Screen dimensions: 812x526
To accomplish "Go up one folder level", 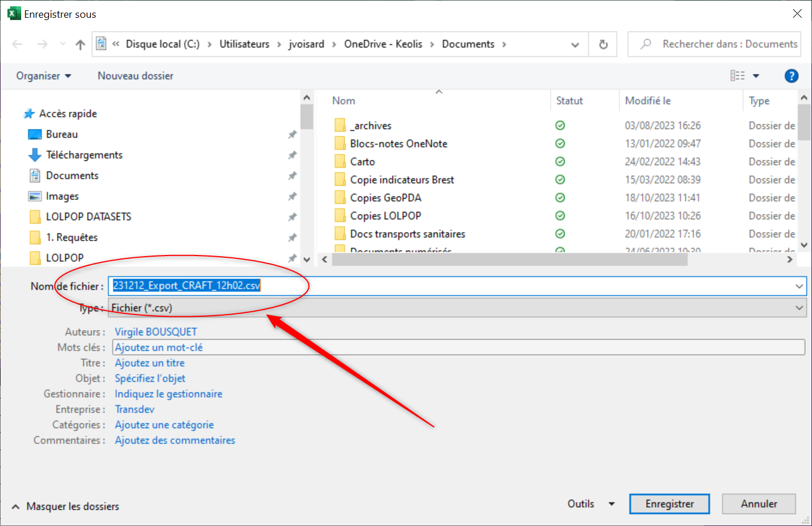I will (x=80, y=44).
